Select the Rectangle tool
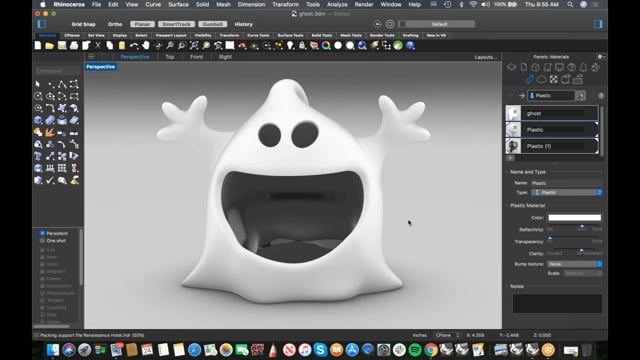This screenshot has width=640, height=360. (x=74, y=96)
